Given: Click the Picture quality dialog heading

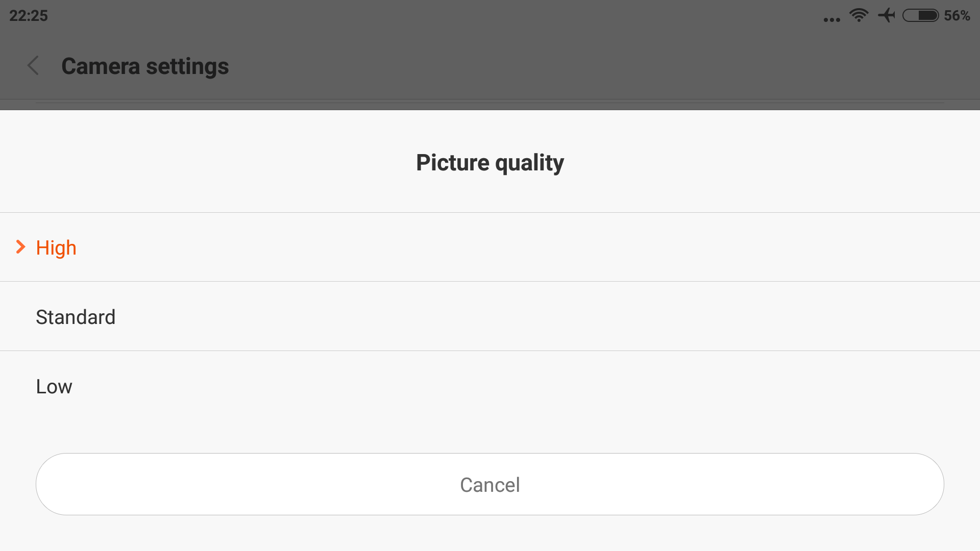Looking at the screenshot, I should (490, 163).
